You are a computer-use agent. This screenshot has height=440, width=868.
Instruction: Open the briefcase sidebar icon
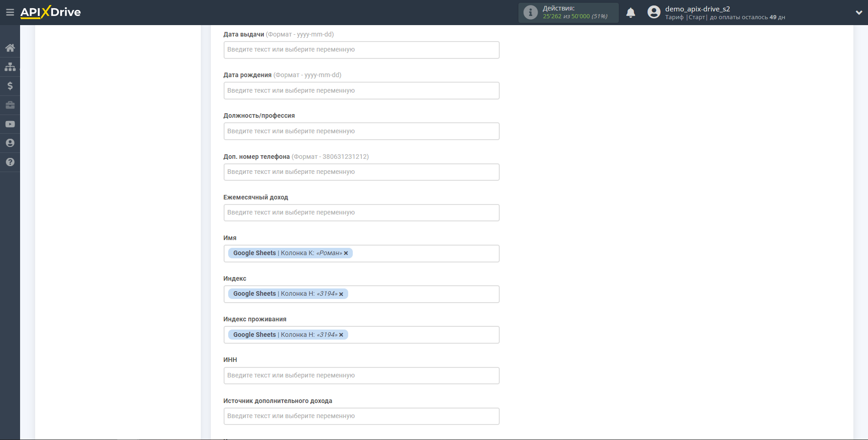coord(10,105)
